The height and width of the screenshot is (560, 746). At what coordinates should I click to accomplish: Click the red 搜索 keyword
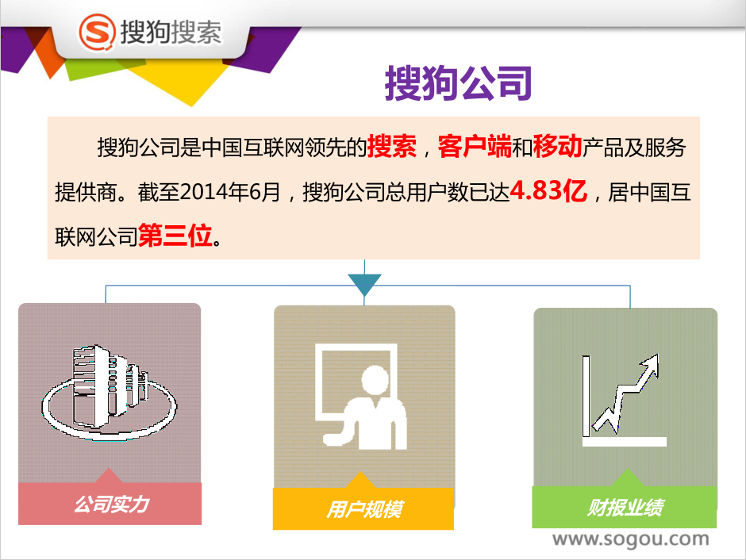[x=392, y=146]
